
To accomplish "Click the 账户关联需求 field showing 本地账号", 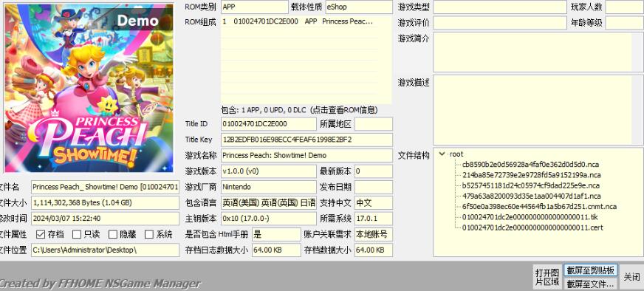I will [x=374, y=234].
